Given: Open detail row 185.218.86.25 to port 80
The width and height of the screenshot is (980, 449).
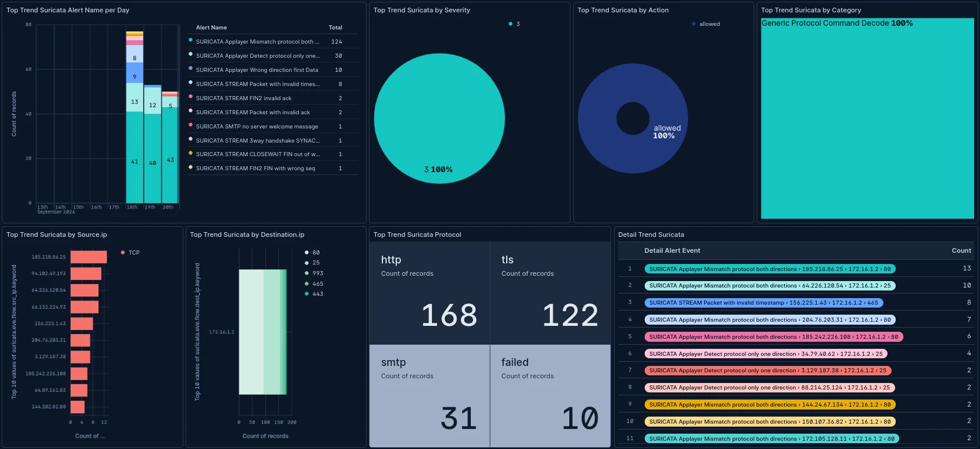Looking at the screenshot, I should [770, 269].
